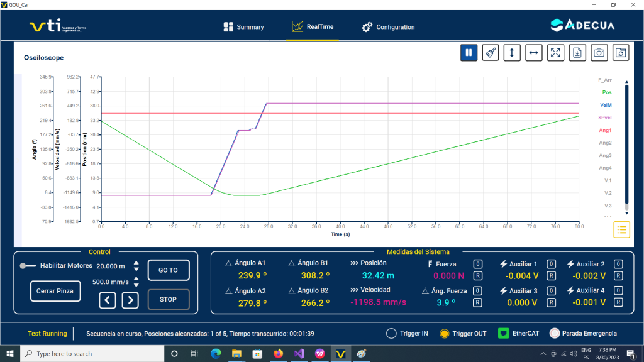
Task: Click the horizontal autoscale arrow icon
Action: click(533, 53)
